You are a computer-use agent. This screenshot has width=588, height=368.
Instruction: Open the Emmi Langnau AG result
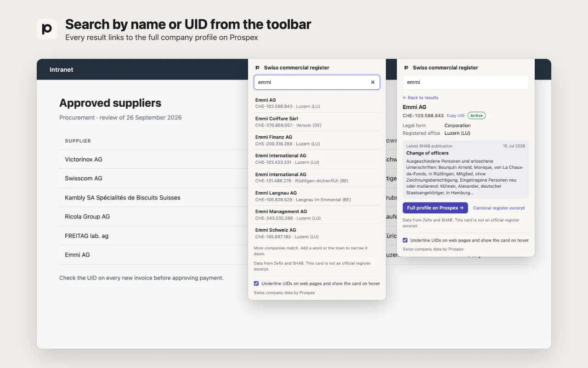(317, 196)
